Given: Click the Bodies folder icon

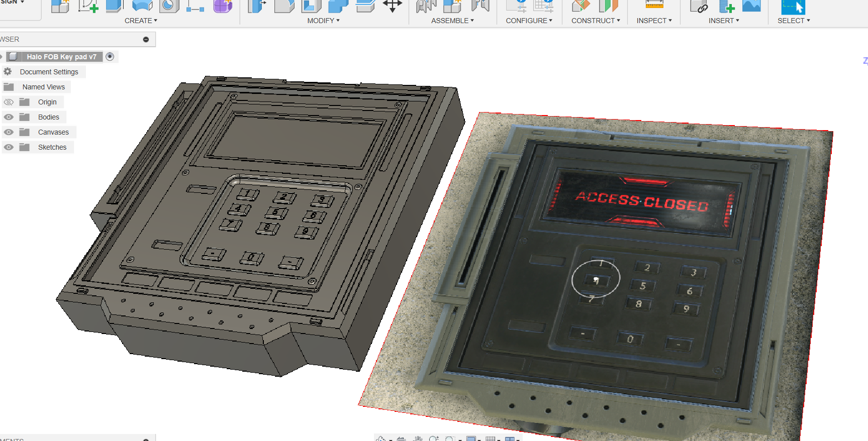Looking at the screenshot, I should 25,117.
